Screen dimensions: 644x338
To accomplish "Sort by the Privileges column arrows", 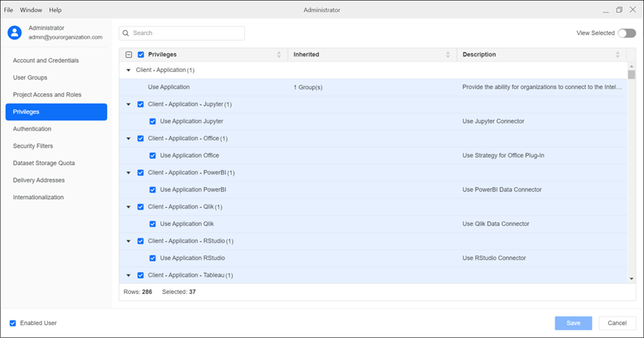I will click(x=278, y=55).
